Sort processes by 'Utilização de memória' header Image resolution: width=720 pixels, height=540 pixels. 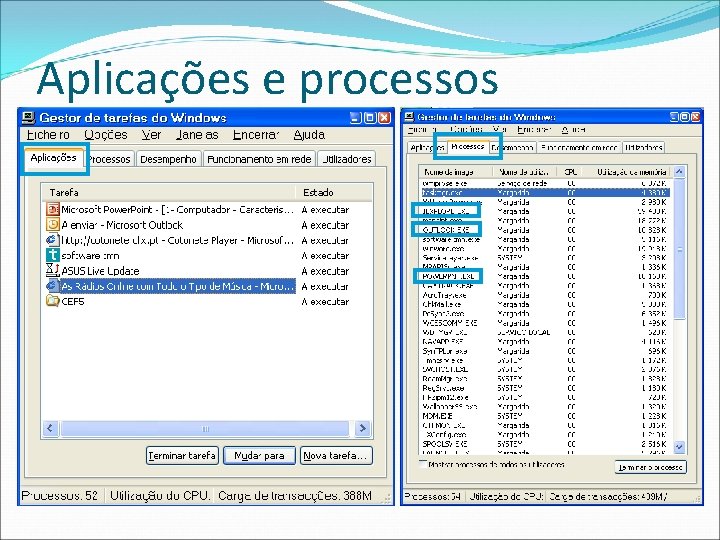tap(627, 172)
